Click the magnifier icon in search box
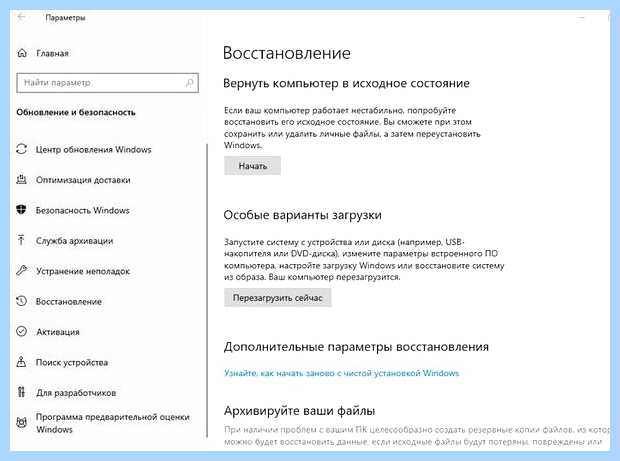The width and height of the screenshot is (620, 461). point(189,83)
